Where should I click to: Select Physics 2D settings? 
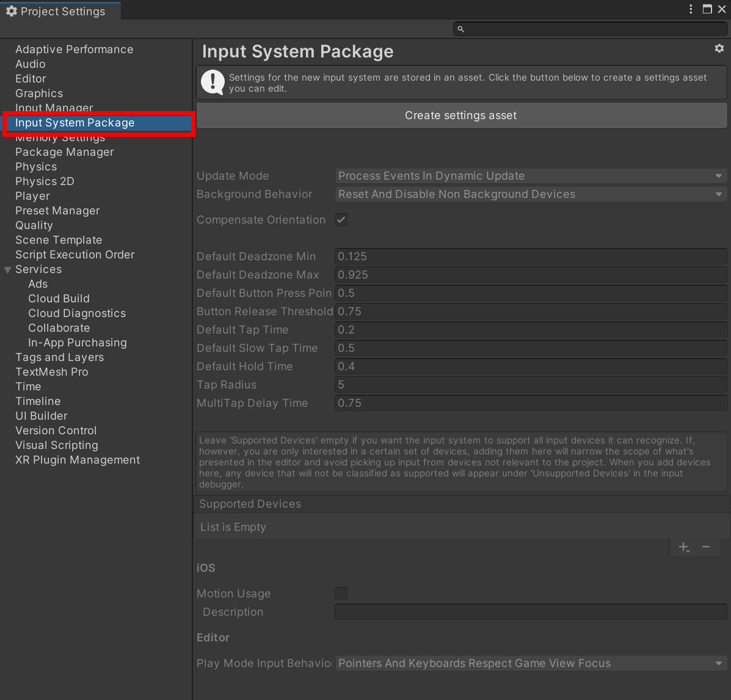[x=45, y=181]
